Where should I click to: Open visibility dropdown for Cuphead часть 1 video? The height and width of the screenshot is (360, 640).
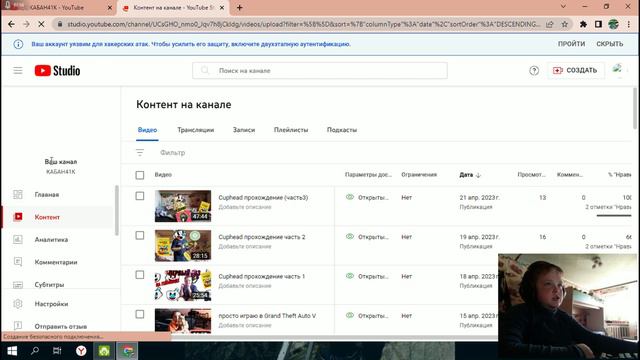367,276
